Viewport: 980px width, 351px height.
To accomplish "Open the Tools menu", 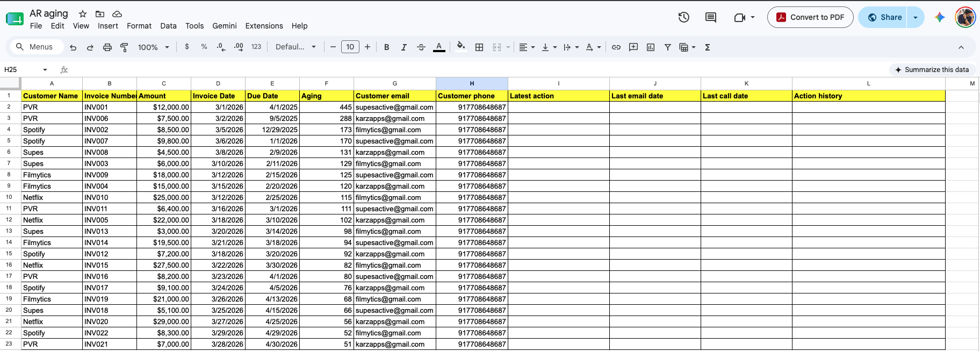I will tap(194, 26).
